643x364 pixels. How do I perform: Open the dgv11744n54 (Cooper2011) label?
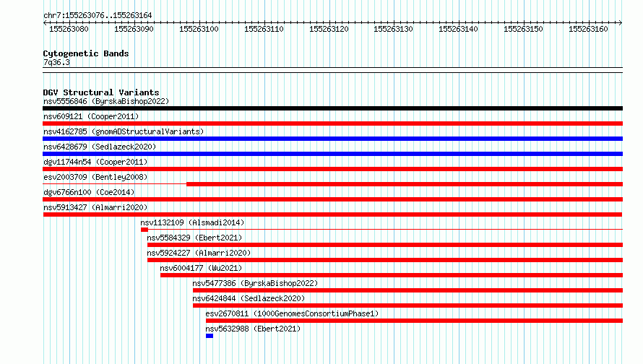pos(95,162)
